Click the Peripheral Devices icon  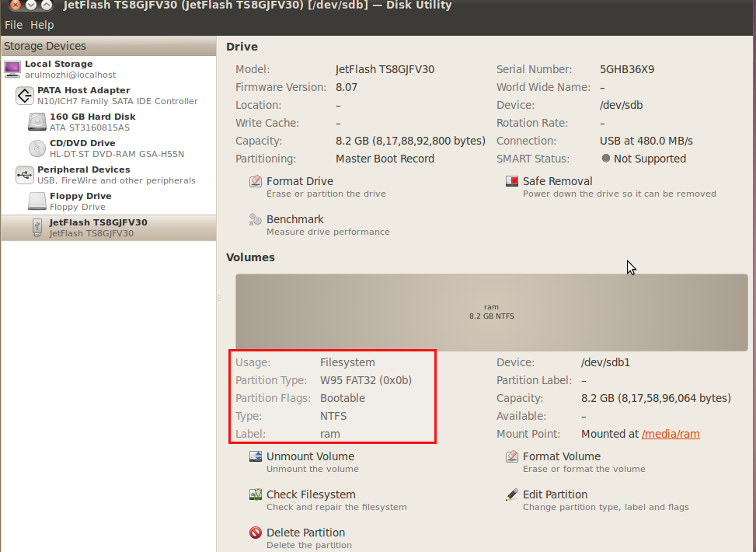click(23, 174)
